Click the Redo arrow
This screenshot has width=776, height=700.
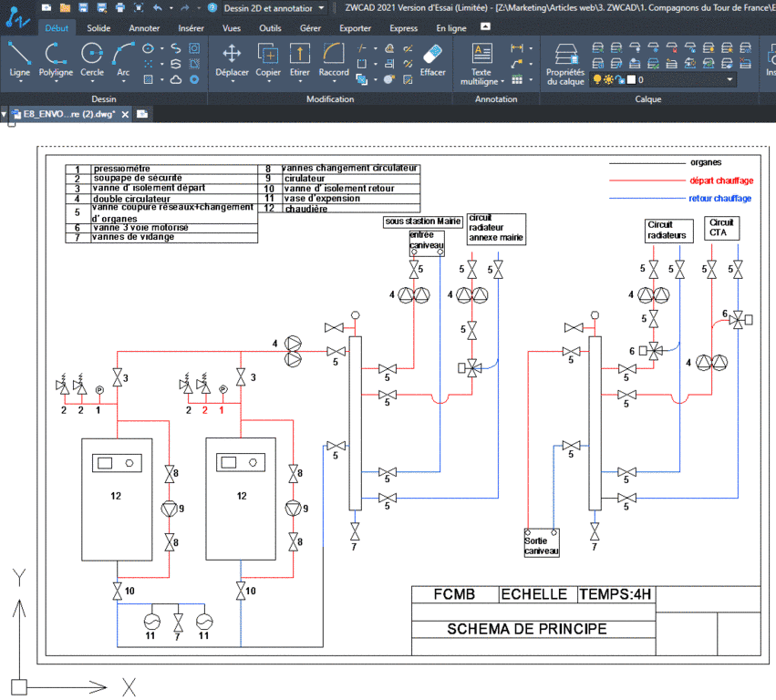tap(185, 7)
